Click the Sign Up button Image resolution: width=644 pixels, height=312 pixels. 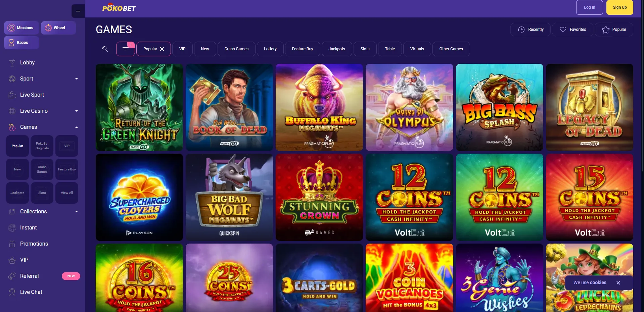coord(619,7)
